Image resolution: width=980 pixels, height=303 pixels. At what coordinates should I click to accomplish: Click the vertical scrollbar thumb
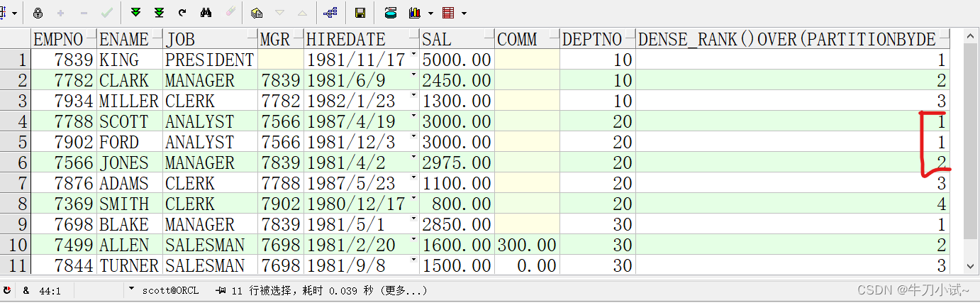pyautogui.click(x=971, y=142)
